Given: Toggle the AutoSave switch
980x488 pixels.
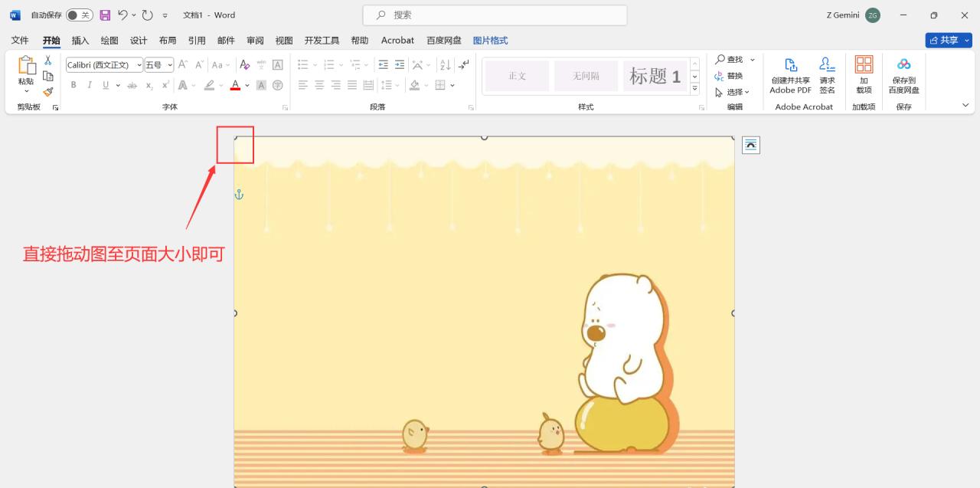Looking at the screenshot, I should click(79, 15).
